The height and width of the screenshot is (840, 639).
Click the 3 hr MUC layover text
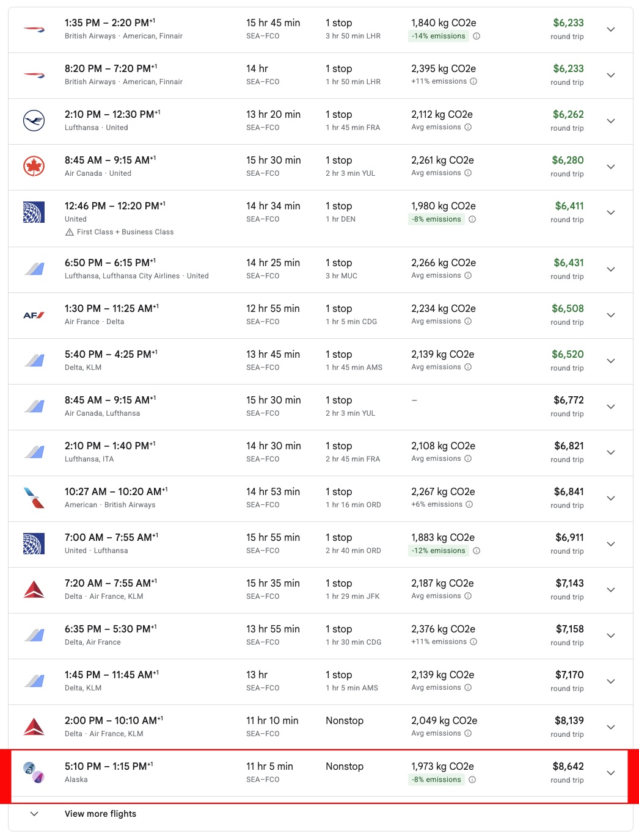341,276
